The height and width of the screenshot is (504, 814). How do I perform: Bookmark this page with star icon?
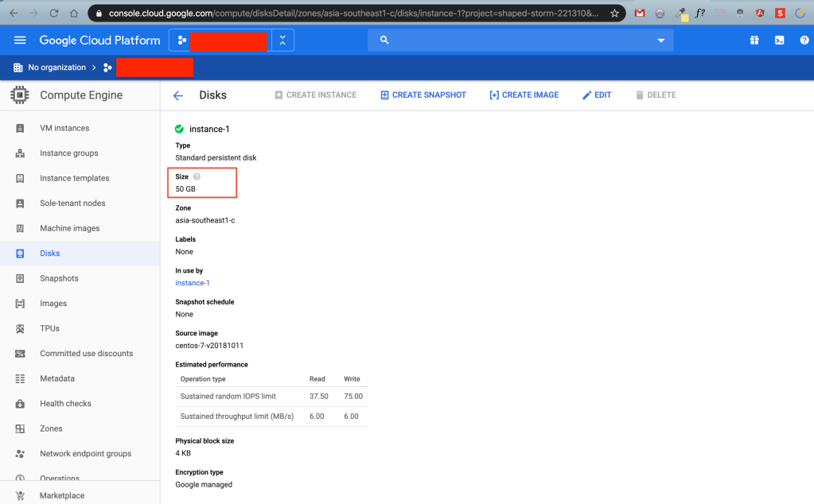tap(615, 14)
